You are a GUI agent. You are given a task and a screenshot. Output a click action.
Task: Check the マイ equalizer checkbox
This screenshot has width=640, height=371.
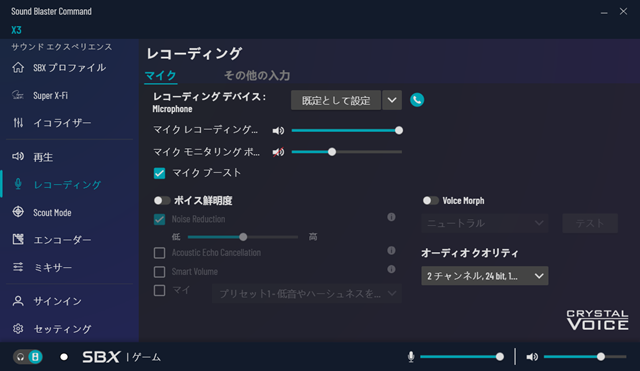tap(160, 291)
